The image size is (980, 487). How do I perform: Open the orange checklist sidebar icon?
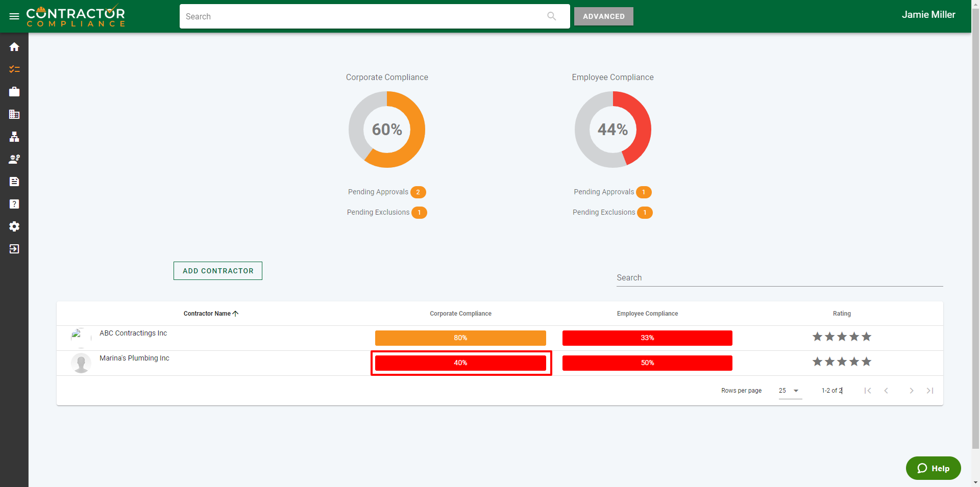tap(14, 69)
